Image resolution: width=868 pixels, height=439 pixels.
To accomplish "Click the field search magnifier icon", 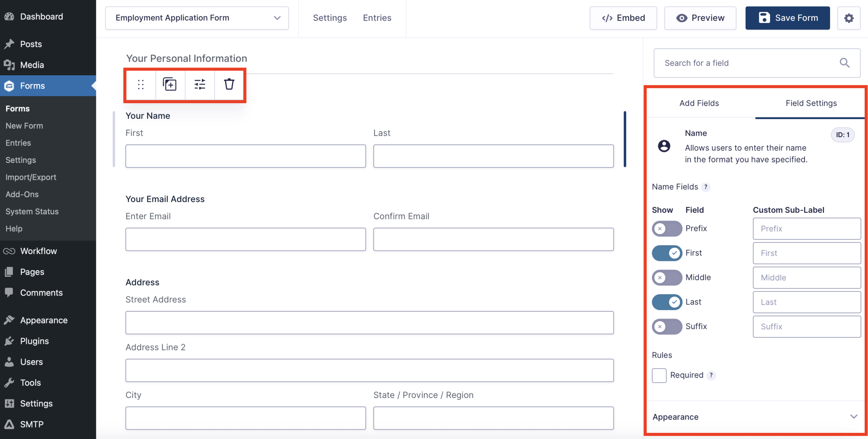I will 845,63.
